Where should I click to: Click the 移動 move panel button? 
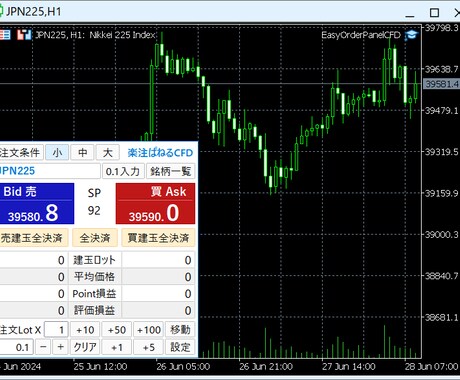180,330
